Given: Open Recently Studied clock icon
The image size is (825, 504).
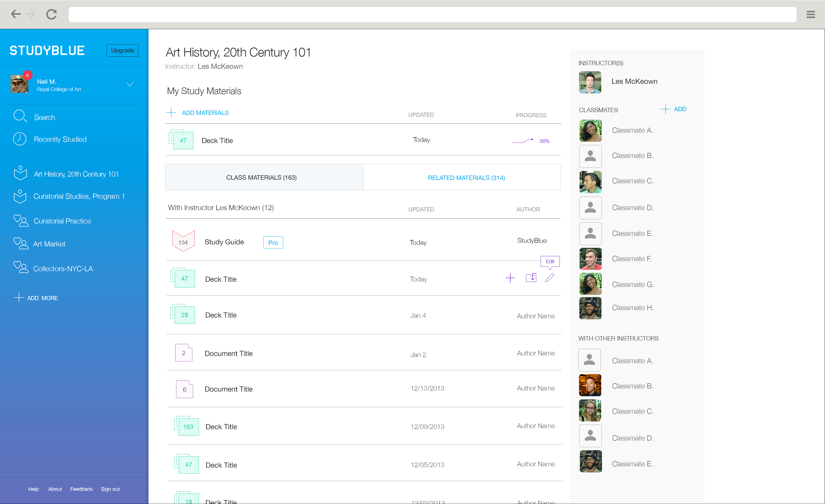Looking at the screenshot, I should coord(20,139).
